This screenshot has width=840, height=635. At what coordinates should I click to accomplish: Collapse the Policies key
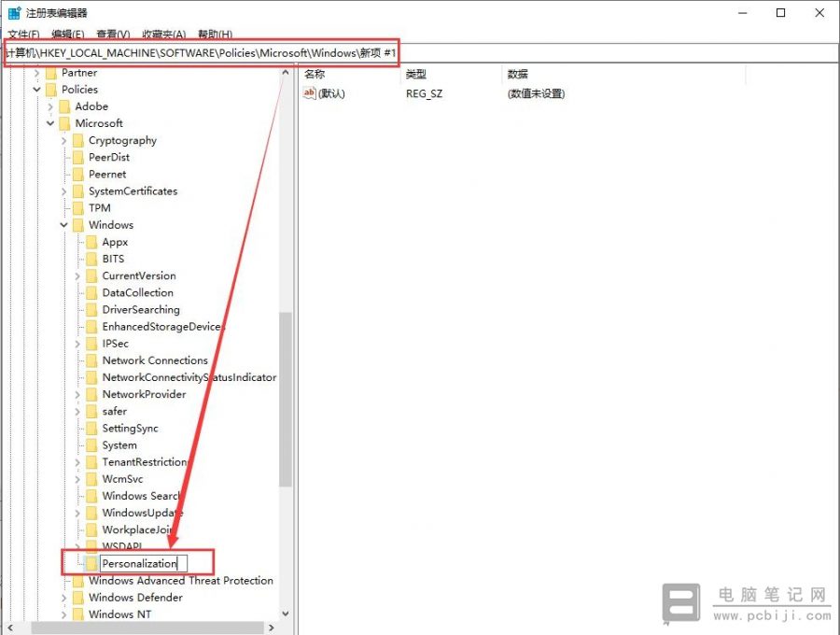(37, 90)
